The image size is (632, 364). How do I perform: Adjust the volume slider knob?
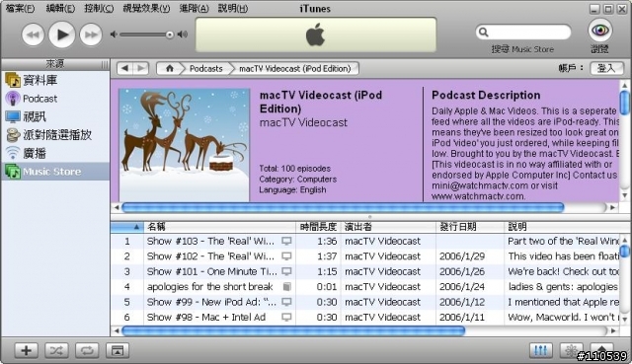(170, 36)
